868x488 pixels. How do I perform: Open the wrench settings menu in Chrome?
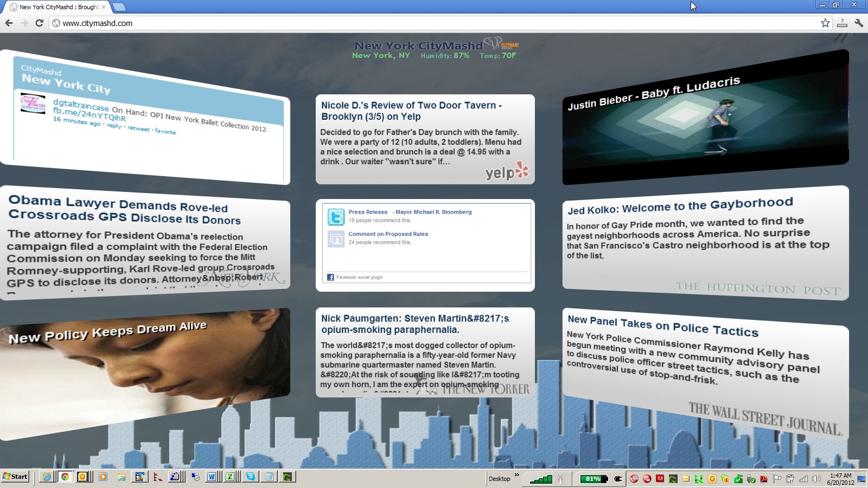[859, 23]
